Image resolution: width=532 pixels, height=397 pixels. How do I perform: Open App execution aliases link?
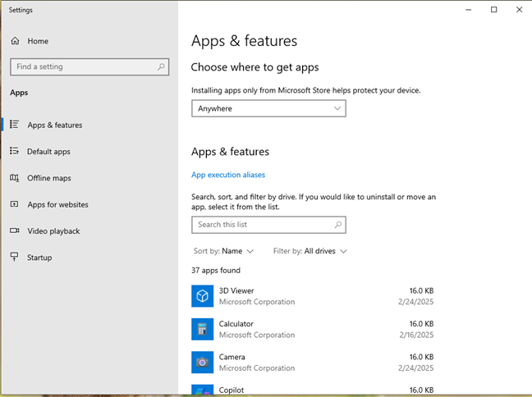pos(228,175)
